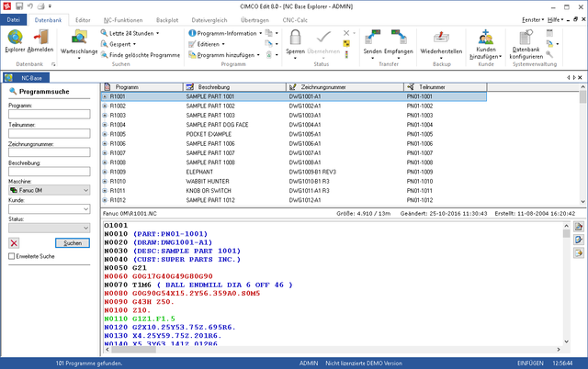Viewport: 588px width, 369px height.
Task: Expand the Programm hinzufügen dropdown arrow
Action: click(x=258, y=55)
